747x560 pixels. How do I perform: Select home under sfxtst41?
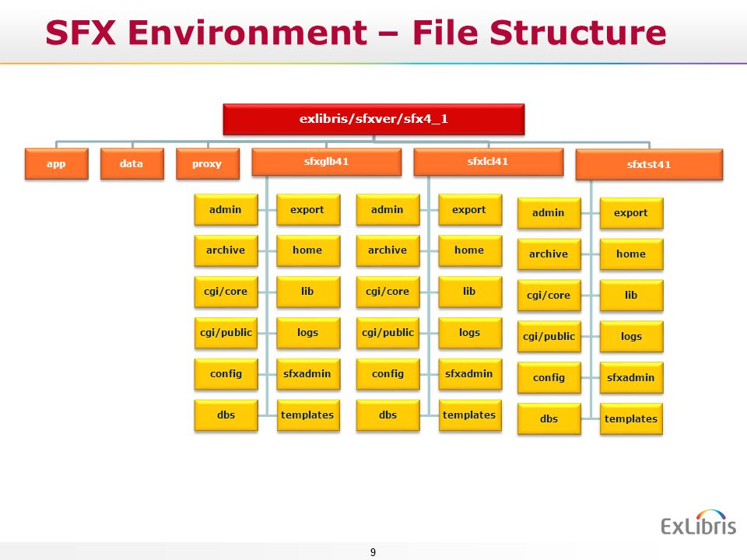coord(631,254)
